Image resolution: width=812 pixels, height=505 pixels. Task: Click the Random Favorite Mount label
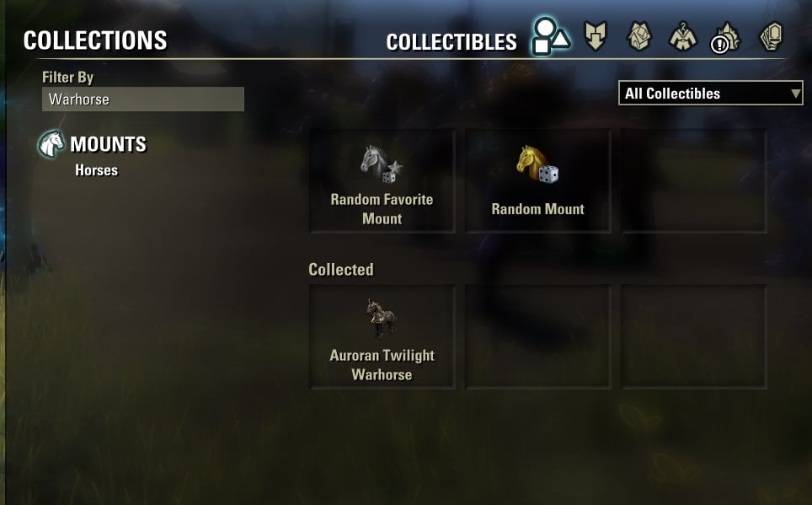382,209
